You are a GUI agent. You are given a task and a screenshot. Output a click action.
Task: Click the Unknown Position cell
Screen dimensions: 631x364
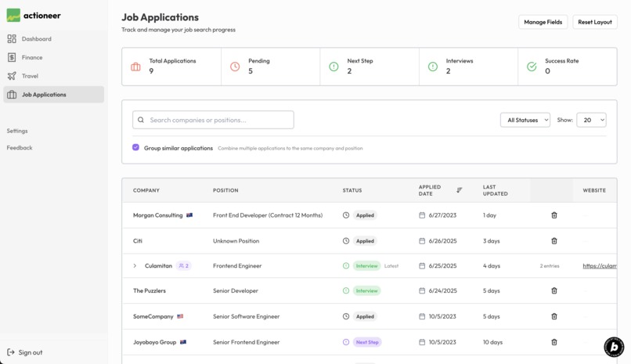pos(236,241)
